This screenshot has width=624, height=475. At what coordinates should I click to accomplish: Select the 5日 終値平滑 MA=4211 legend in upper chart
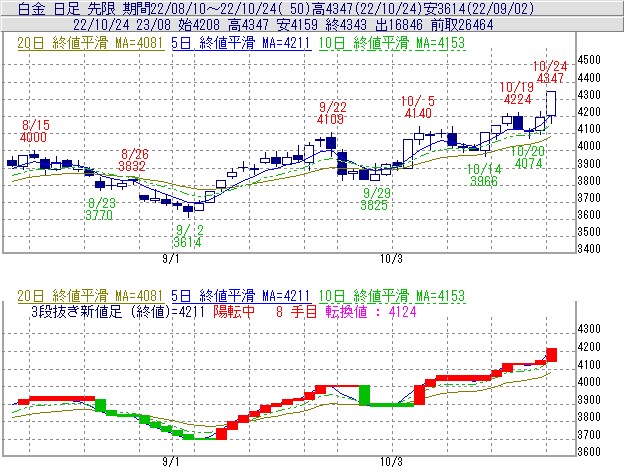coord(241,43)
